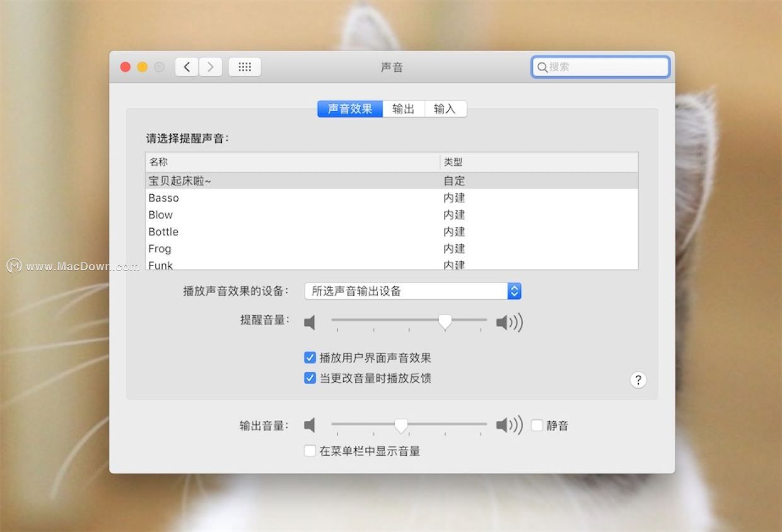Click 内建 type cell in Basso row
782x532 pixels.
coord(454,198)
